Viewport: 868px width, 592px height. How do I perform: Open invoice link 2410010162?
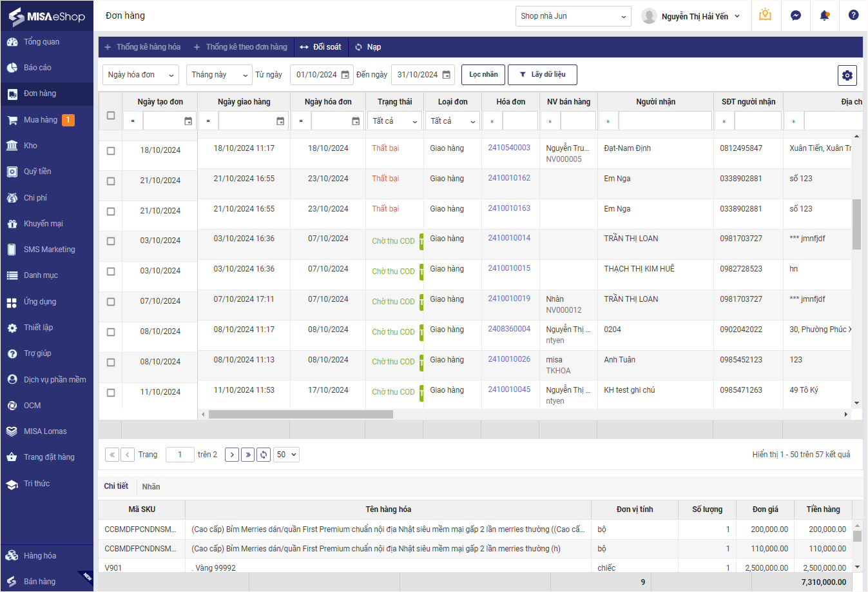[x=508, y=178]
